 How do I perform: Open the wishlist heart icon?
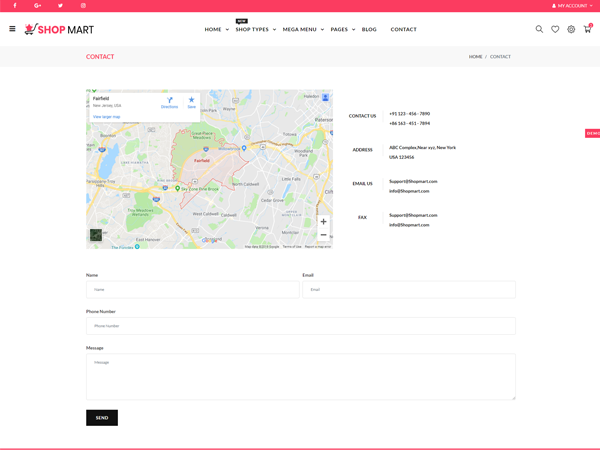pos(555,29)
